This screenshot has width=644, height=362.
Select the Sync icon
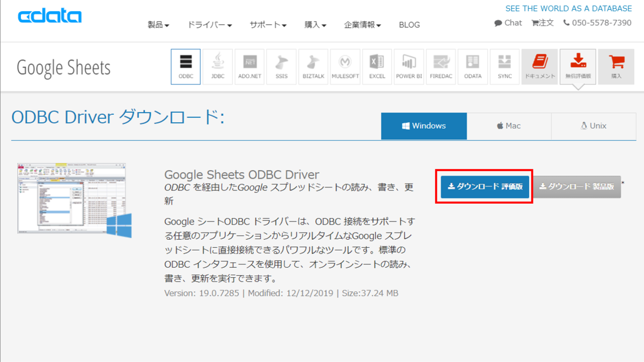click(504, 67)
